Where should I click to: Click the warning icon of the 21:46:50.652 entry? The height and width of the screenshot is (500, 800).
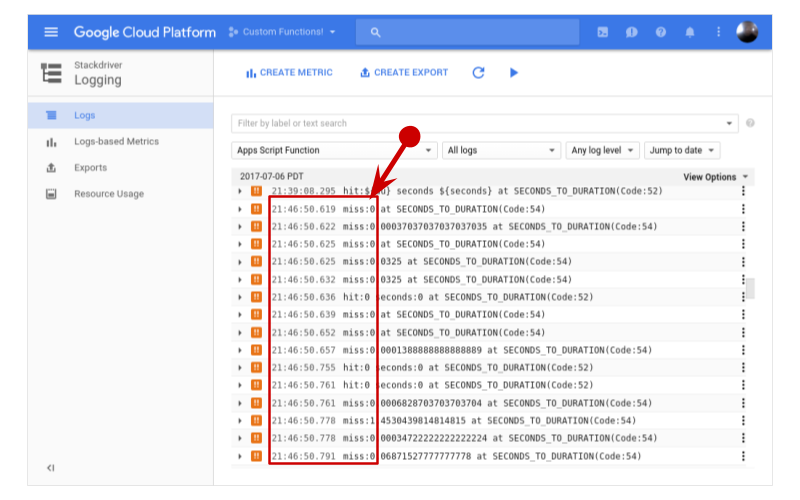coord(256,332)
